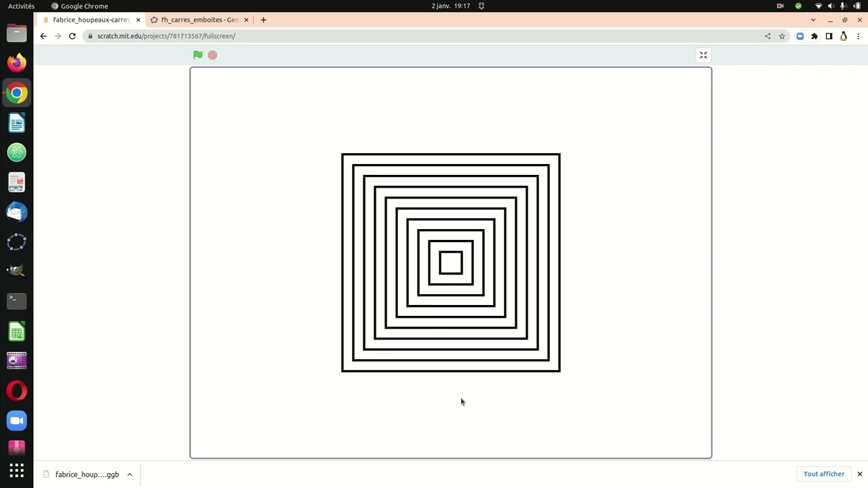Launch Zoom from the dock

point(16,421)
